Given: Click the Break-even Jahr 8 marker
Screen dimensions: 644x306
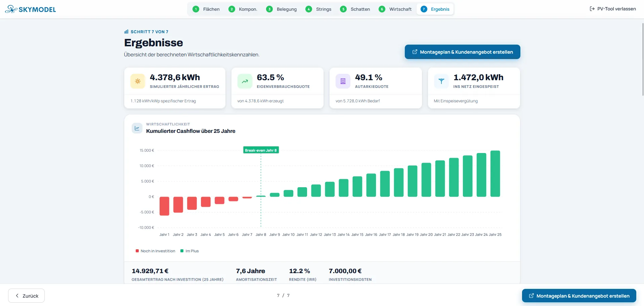Looking at the screenshot, I should coord(261,150).
